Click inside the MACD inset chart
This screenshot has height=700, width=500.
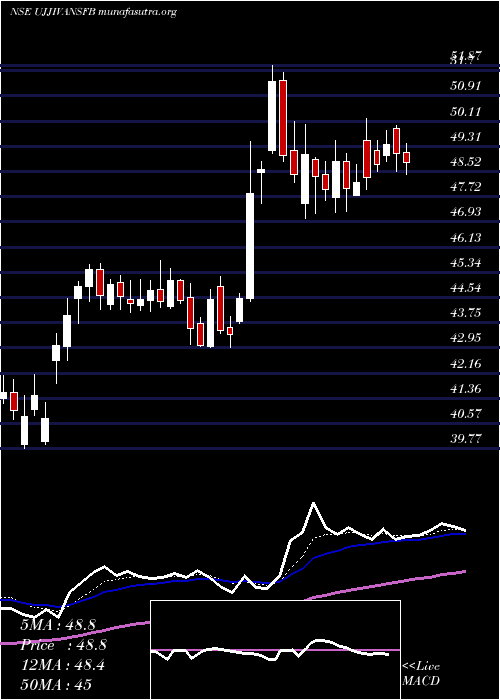tap(275, 650)
